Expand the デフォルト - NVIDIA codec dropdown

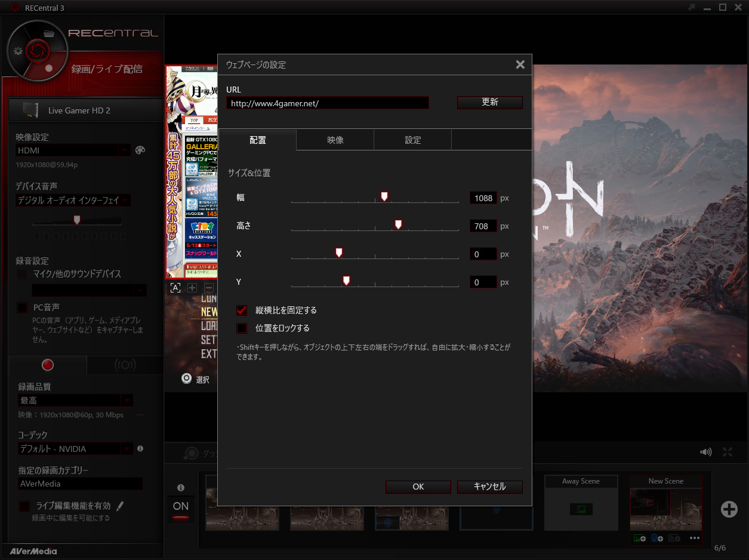pos(127,449)
